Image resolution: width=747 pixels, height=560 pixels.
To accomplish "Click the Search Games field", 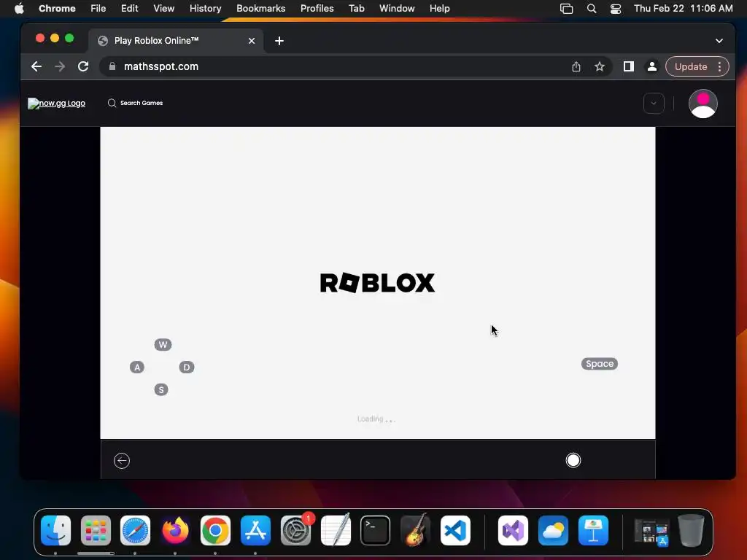I will tap(141, 103).
